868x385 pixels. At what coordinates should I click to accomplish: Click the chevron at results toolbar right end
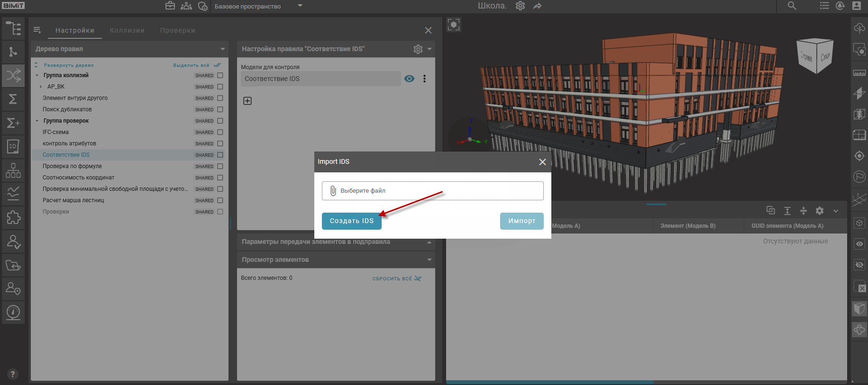click(836, 211)
